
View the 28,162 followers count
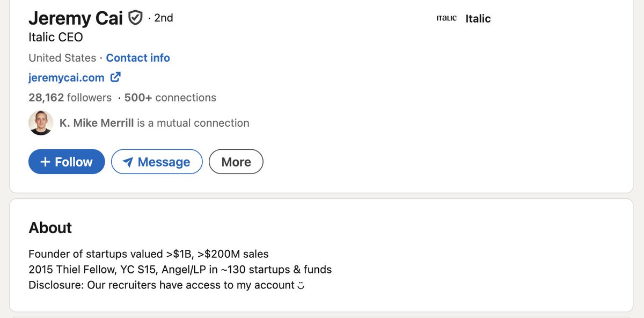(x=70, y=97)
